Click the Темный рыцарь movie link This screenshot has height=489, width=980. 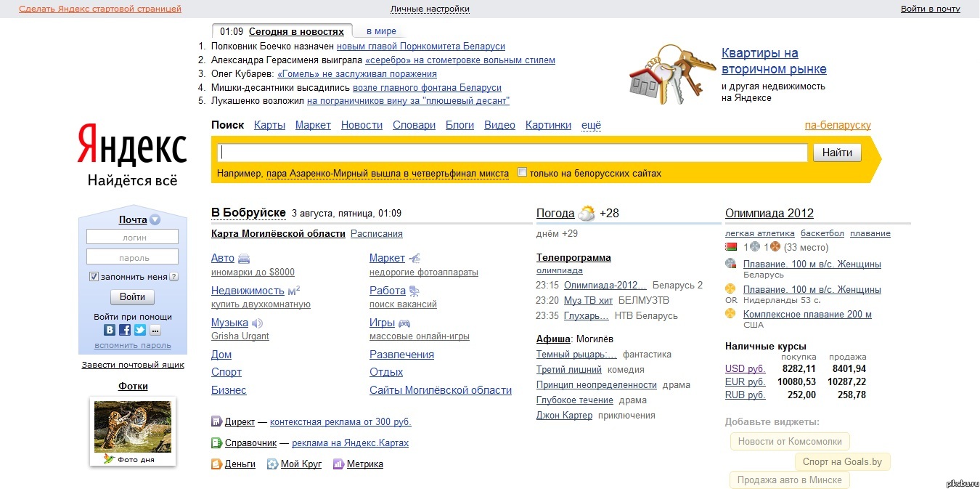(x=576, y=355)
